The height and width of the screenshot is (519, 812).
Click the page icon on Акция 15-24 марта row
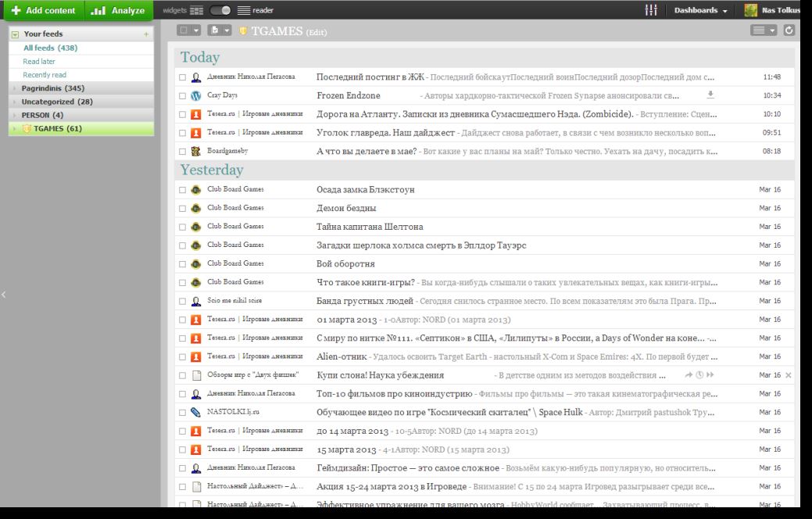point(196,487)
